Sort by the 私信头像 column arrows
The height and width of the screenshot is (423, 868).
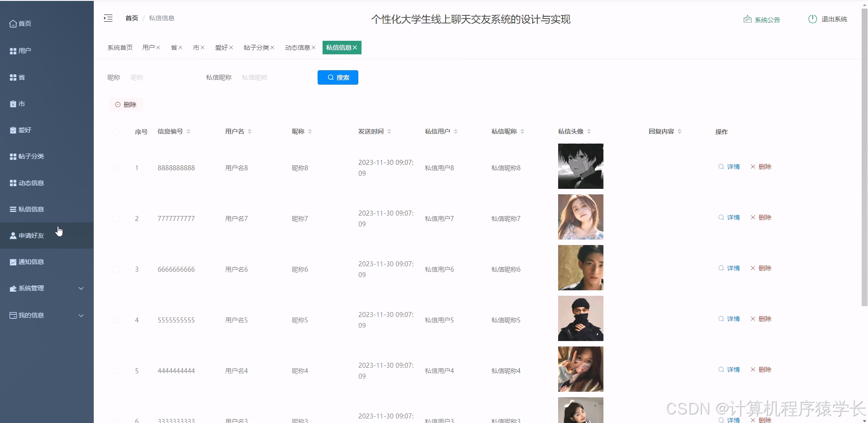(589, 131)
